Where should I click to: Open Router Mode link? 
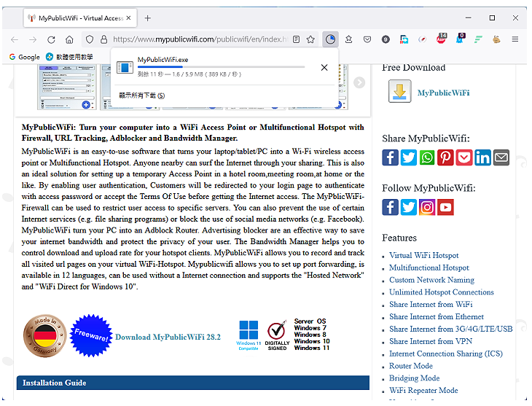pyautogui.click(x=411, y=366)
